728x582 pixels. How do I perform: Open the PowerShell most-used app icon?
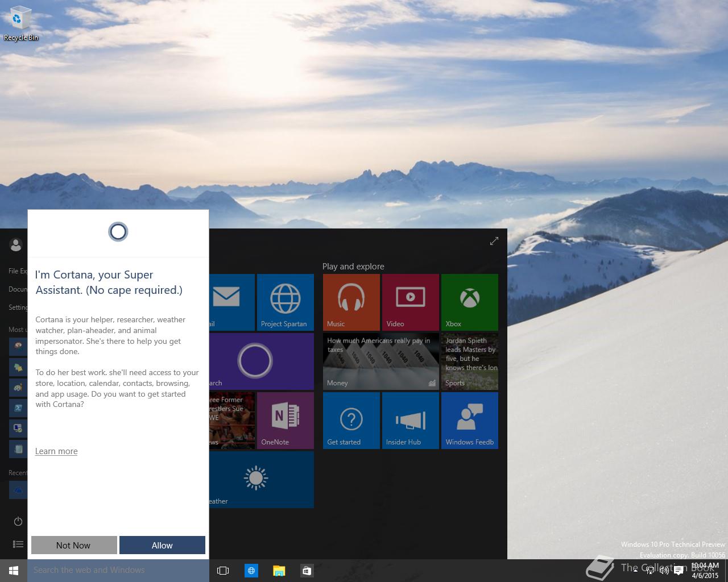(18, 408)
